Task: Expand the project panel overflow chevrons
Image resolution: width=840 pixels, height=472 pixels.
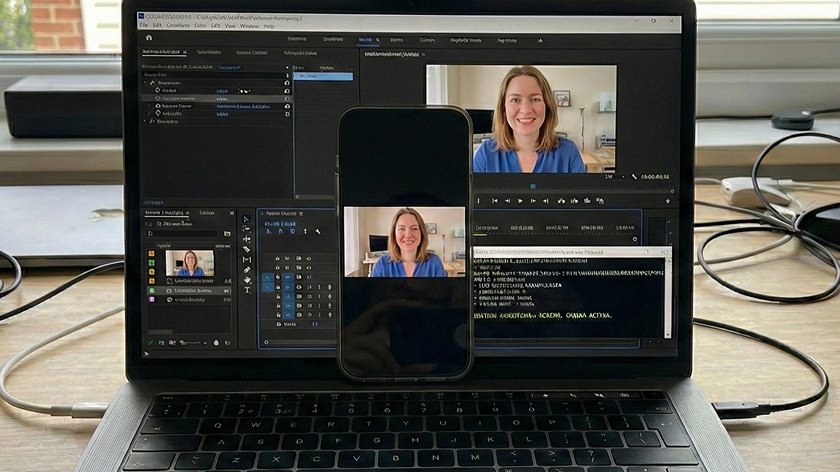Action: [231, 213]
